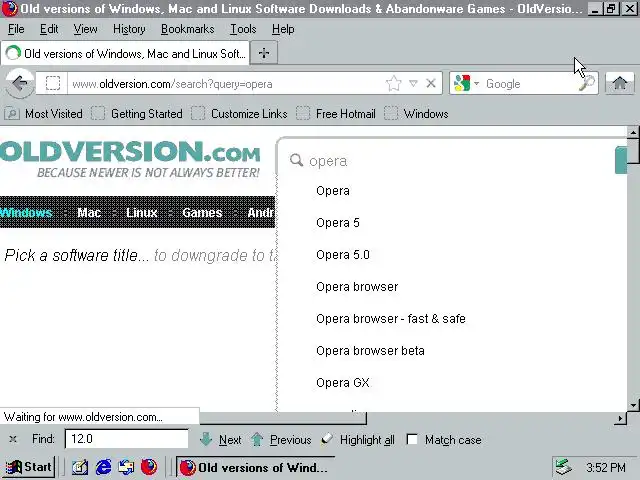Bookmark this page with the star icon

click(x=393, y=84)
